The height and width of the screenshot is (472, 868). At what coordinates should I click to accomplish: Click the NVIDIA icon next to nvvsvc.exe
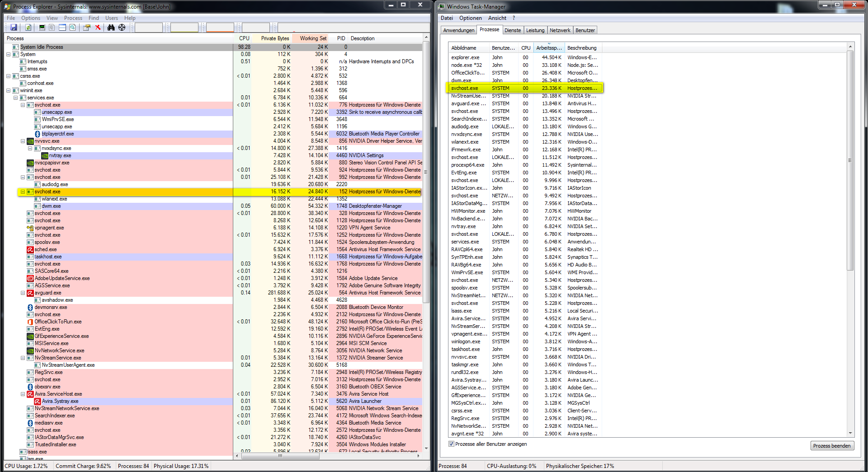[x=30, y=141]
